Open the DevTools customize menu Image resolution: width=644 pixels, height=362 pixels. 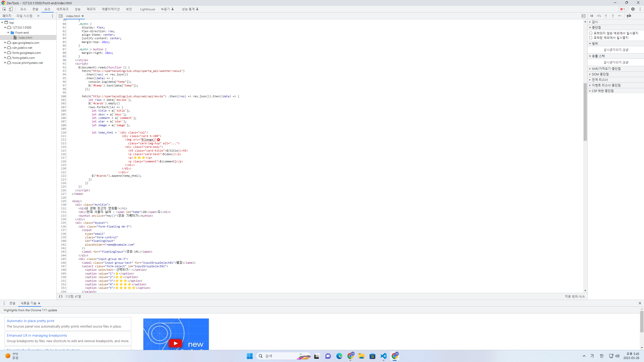640,9
